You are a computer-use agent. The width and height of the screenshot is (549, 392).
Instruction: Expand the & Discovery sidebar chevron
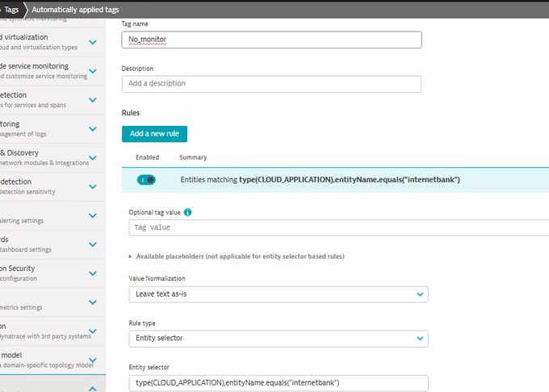(93, 158)
